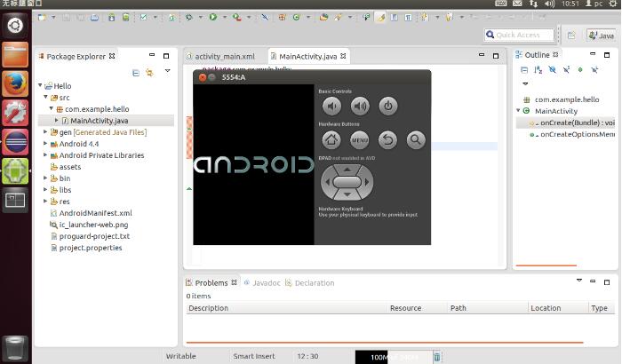Expand the res folder
The image size is (622, 364).
point(45,201)
